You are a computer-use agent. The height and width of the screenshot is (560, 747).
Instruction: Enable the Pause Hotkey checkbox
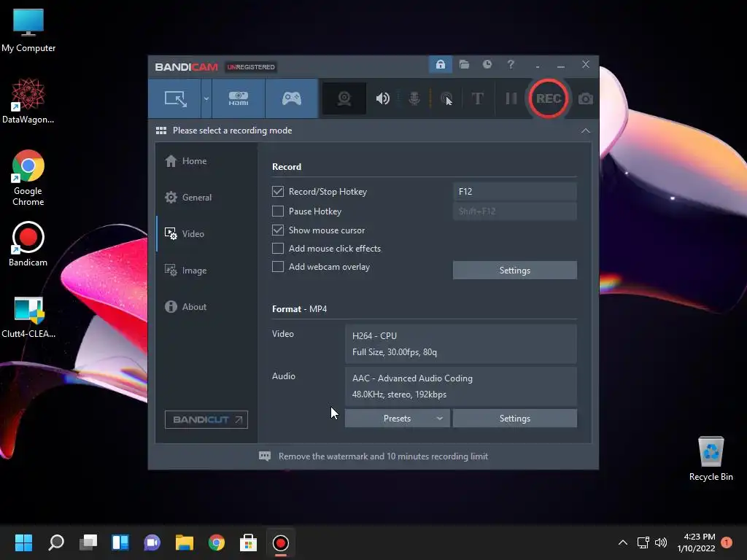[x=278, y=211]
